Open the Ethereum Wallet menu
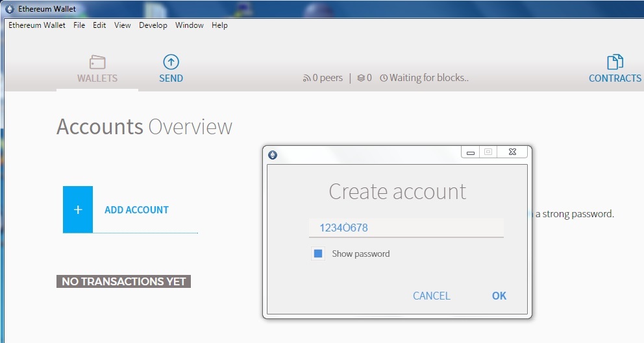644x343 pixels. click(37, 25)
